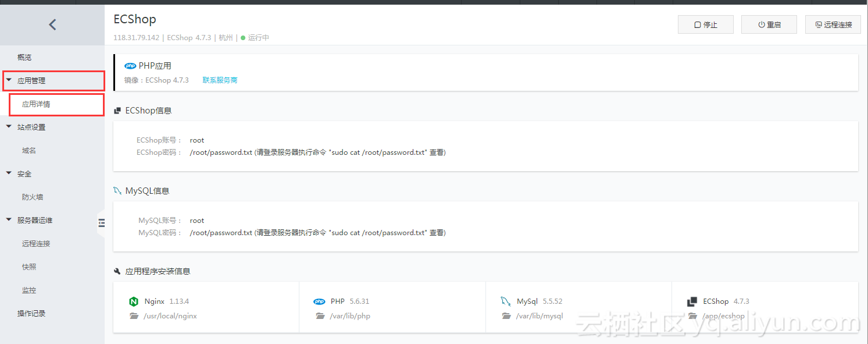Collapse the 应用管理 section arrow
The height and width of the screenshot is (344, 868).
point(9,80)
